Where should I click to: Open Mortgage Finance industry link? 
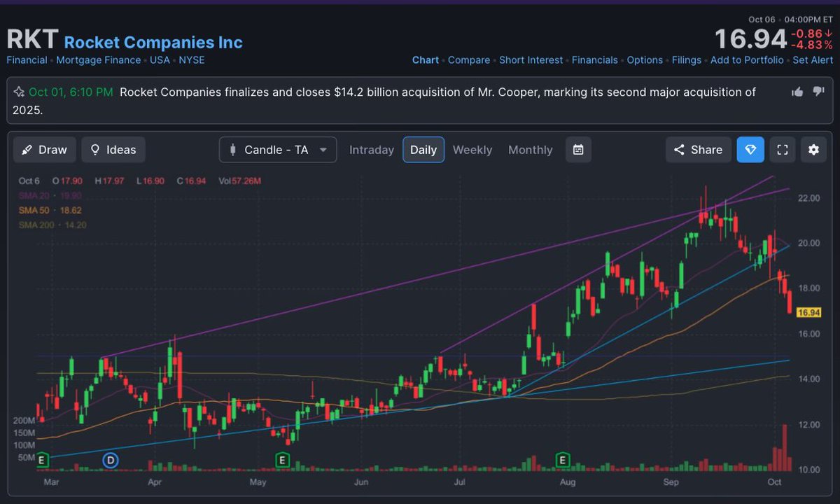(99, 60)
